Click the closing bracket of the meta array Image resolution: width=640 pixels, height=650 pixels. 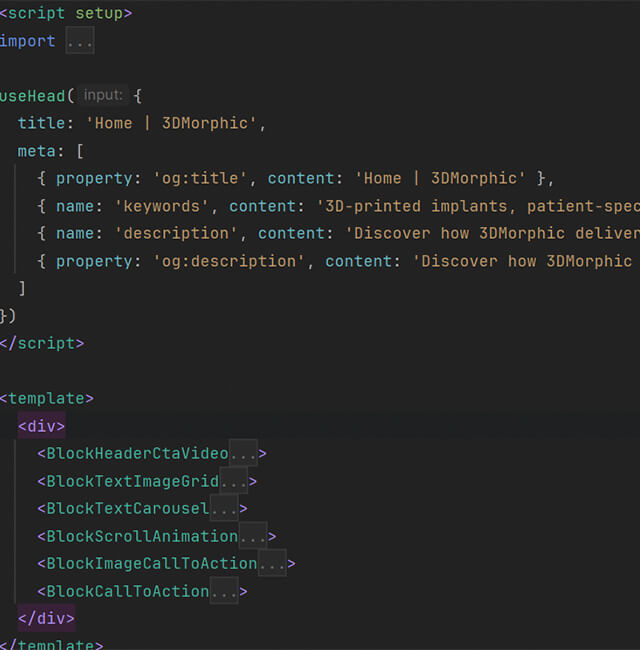(x=22, y=288)
